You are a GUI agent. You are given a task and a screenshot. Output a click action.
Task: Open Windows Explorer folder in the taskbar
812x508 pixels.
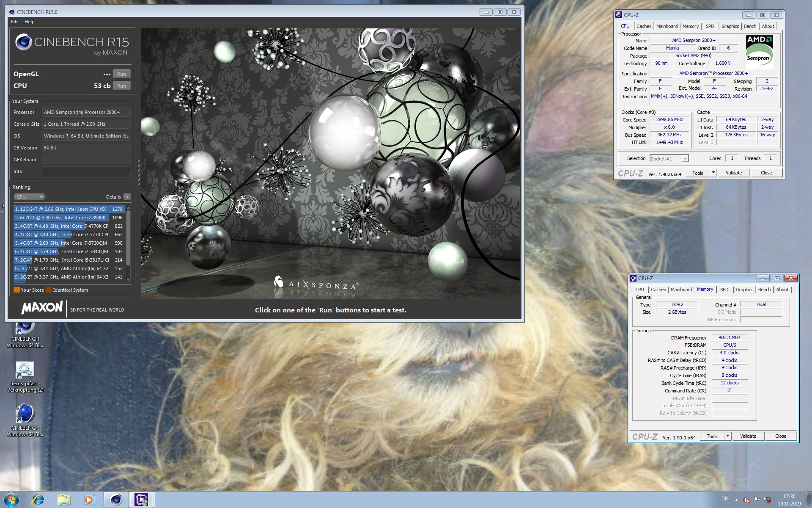(x=64, y=500)
